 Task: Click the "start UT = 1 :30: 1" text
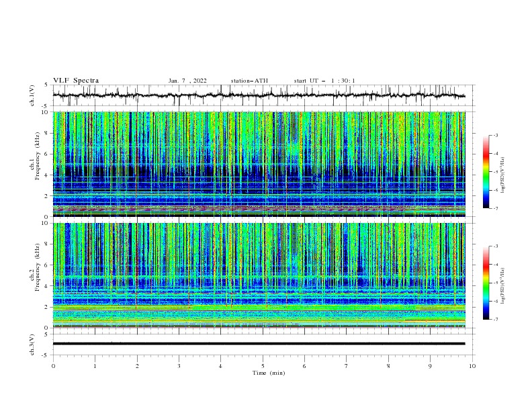[x=324, y=81]
